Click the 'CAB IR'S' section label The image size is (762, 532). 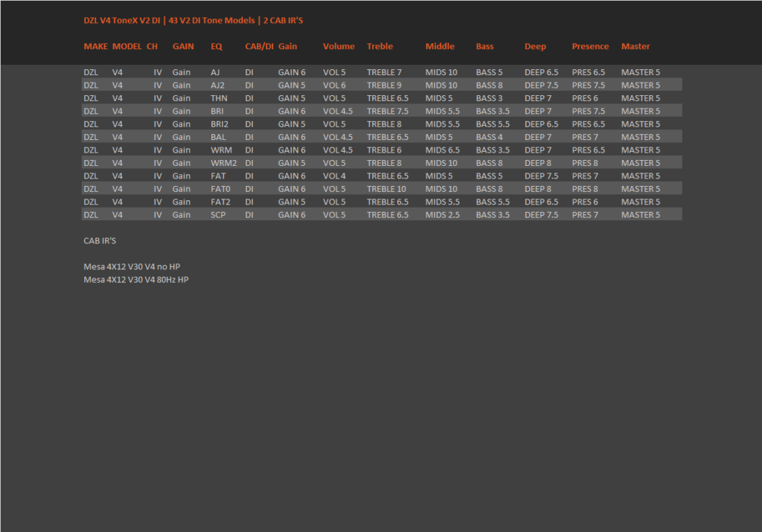click(x=100, y=240)
